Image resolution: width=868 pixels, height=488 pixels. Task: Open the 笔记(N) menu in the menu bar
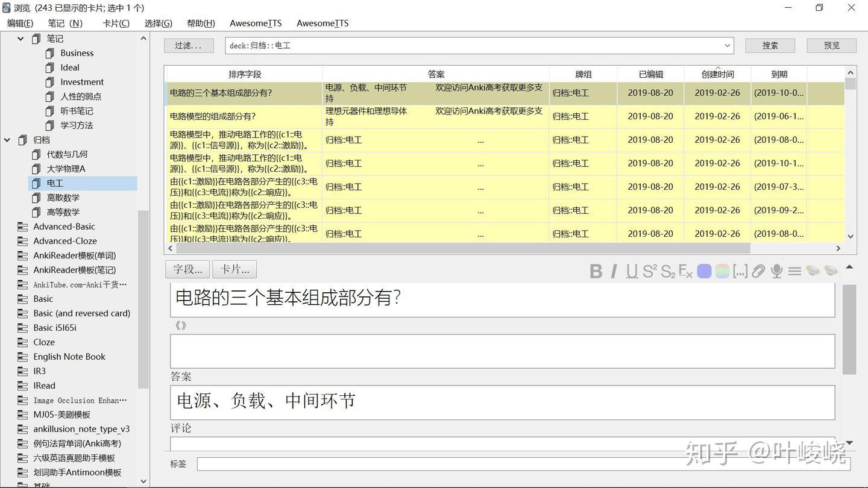point(65,23)
